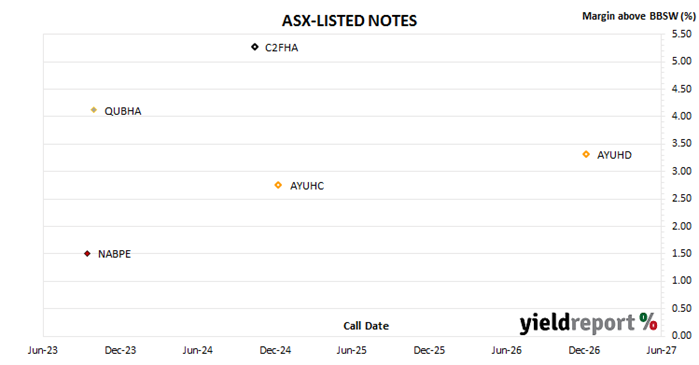The width and height of the screenshot is (699, 365).
Task: Click the yieldreport logo text
Action: click(x=577, y=323)
